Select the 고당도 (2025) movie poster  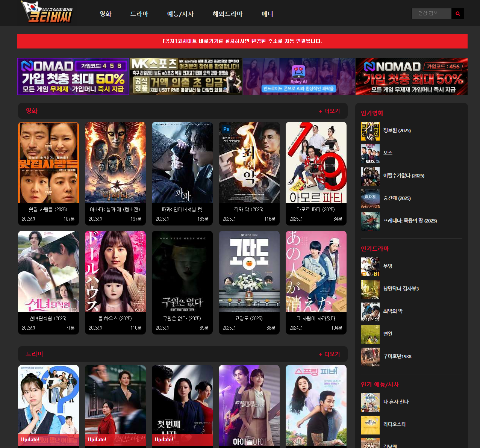pyautogui.click(x=249, y=271)
